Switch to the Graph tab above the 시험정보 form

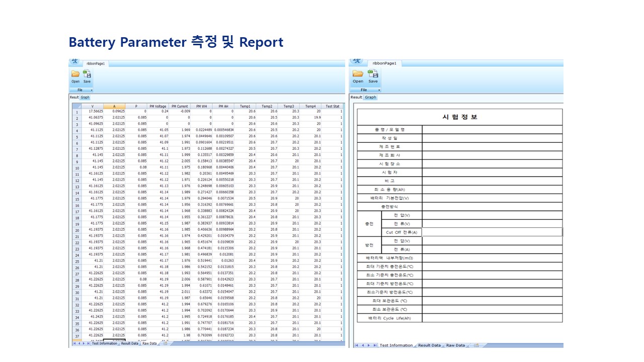pos(370,97)
